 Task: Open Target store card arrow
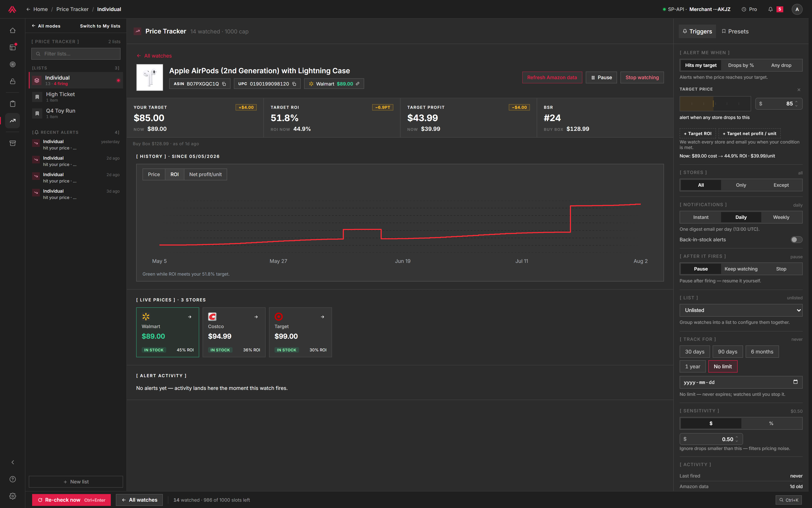322,317
